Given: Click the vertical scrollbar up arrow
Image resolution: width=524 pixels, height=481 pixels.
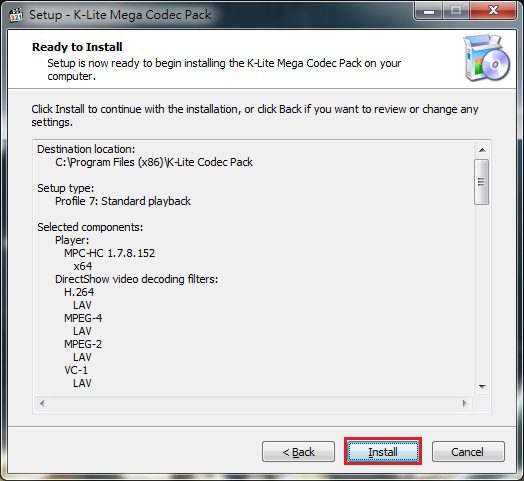Looking at the screenshot, I should click(482, 150).
